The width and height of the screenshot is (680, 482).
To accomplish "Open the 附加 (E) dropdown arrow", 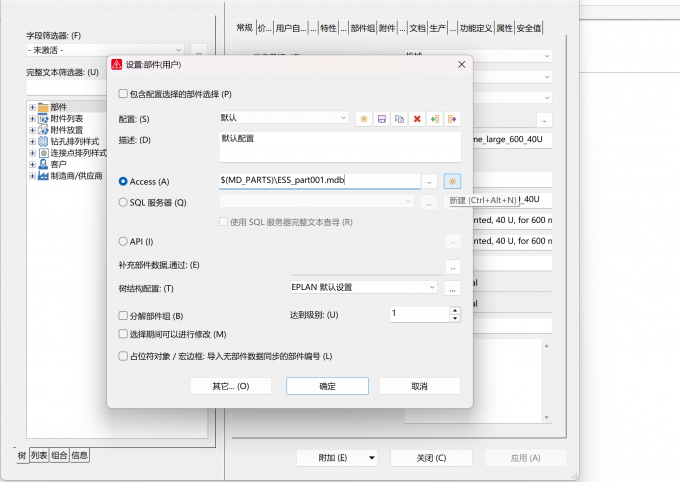I will click(372, 458).
